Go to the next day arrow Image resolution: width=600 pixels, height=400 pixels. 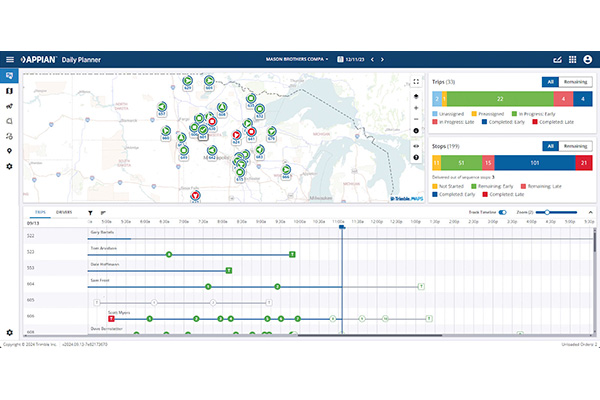382,59
